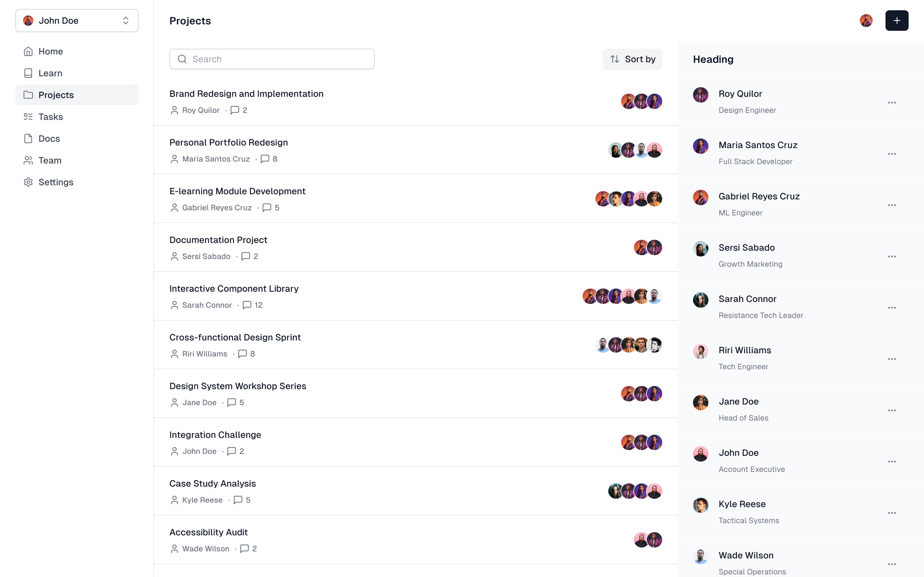Open more options for Kyle Reese

892,513
